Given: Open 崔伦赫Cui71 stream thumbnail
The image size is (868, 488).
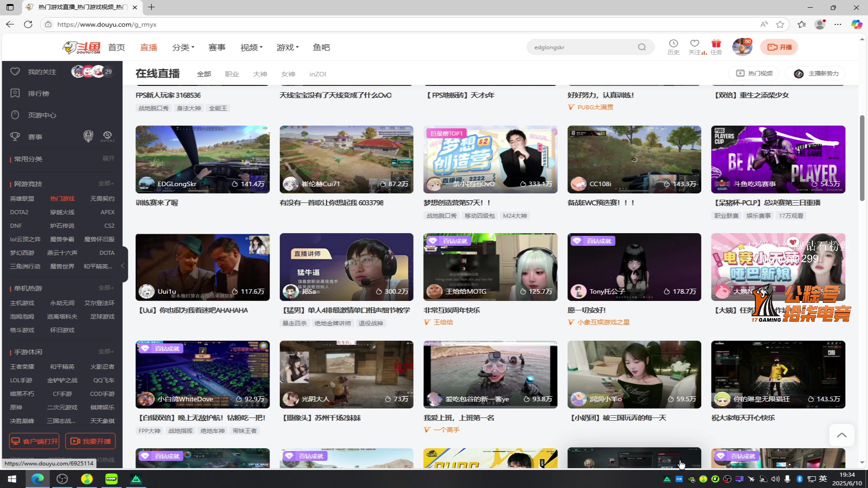Looking at the screenshot, I should [346, 160].
